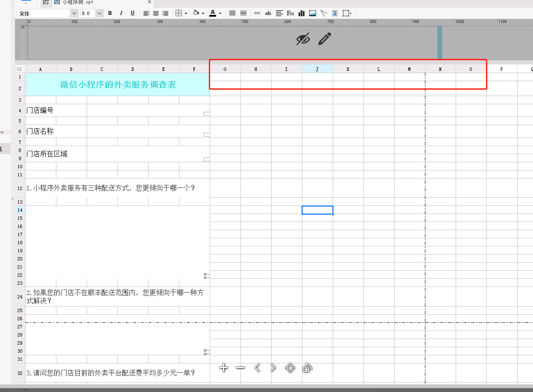Expand the border style dropdown arrow
The image size is (533, 392).
pyautogui.click(x=186, y=14)
